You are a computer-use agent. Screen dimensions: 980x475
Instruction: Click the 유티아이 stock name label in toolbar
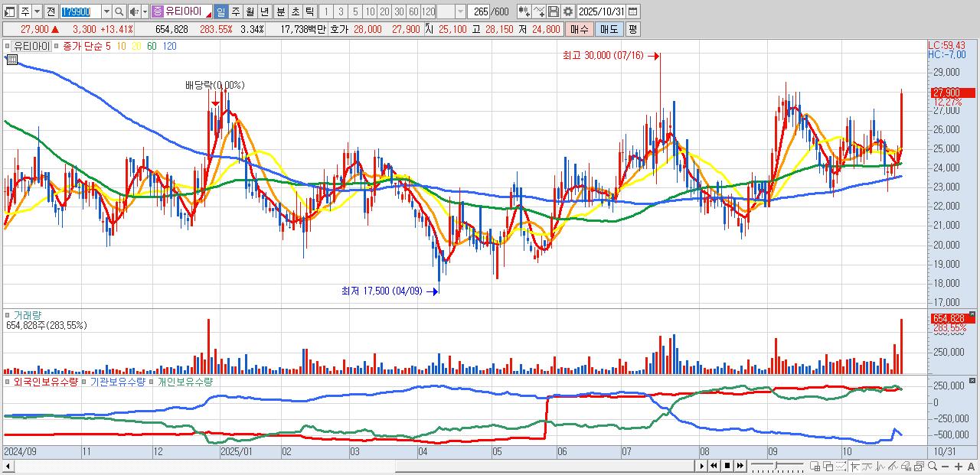click(x=184, y=11)
